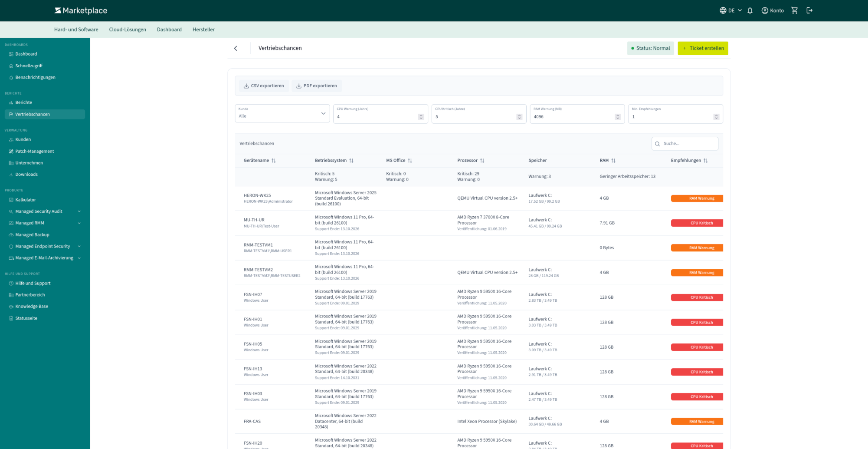
Task: Open Schnellzugriff in sidebar
Action: (x=45, y=66)
